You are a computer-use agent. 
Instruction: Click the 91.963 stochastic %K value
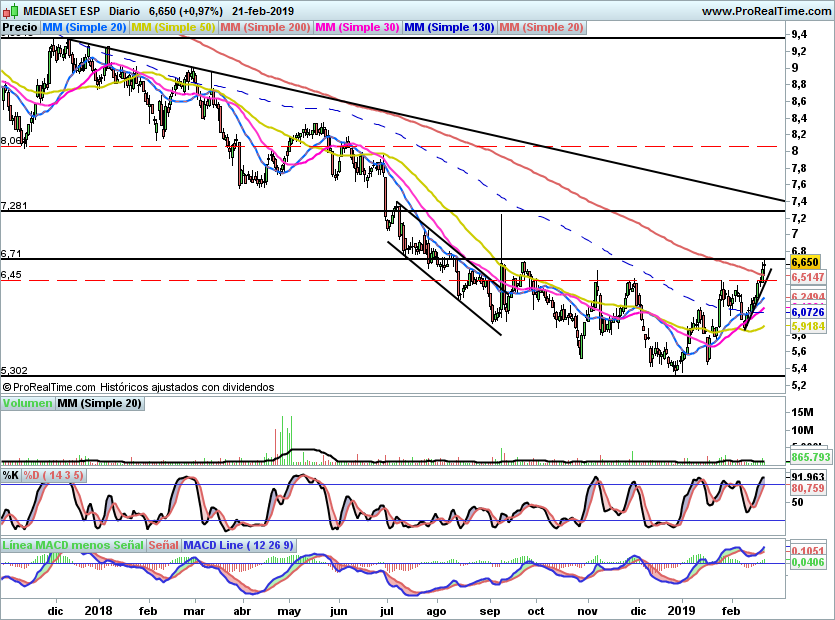click(x=808, y=477)
